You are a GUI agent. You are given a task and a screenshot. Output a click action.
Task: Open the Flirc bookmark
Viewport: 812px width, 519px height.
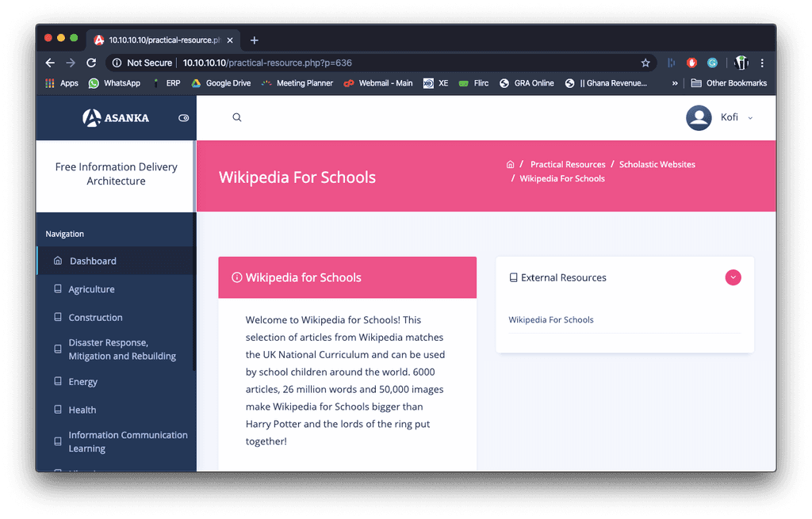[x=474, y=83]
